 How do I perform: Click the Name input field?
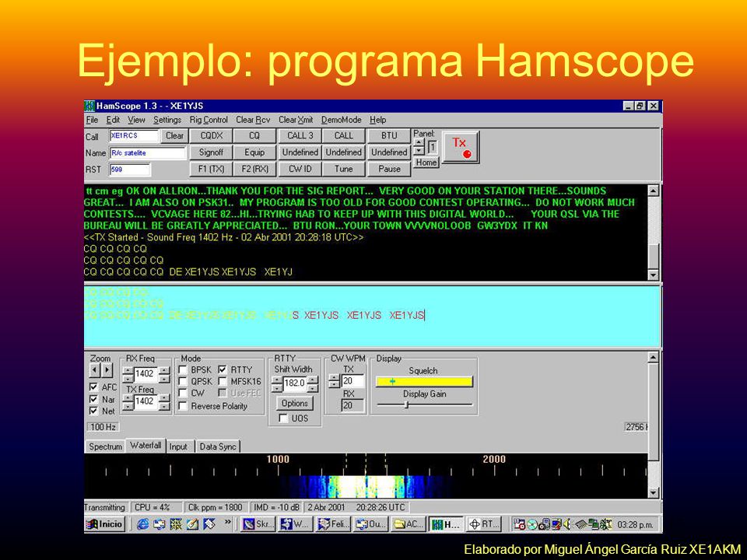click(148, 153)
